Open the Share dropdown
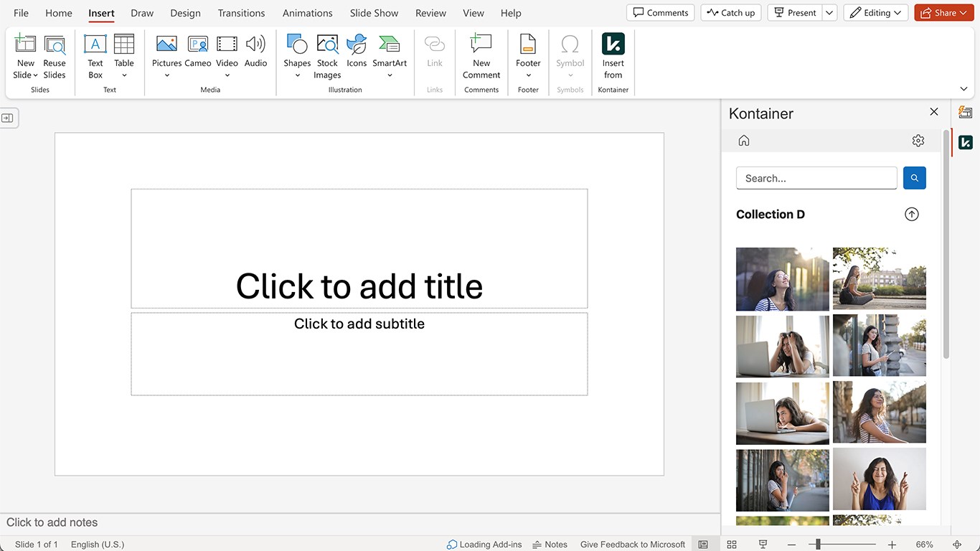 [944, 13]
